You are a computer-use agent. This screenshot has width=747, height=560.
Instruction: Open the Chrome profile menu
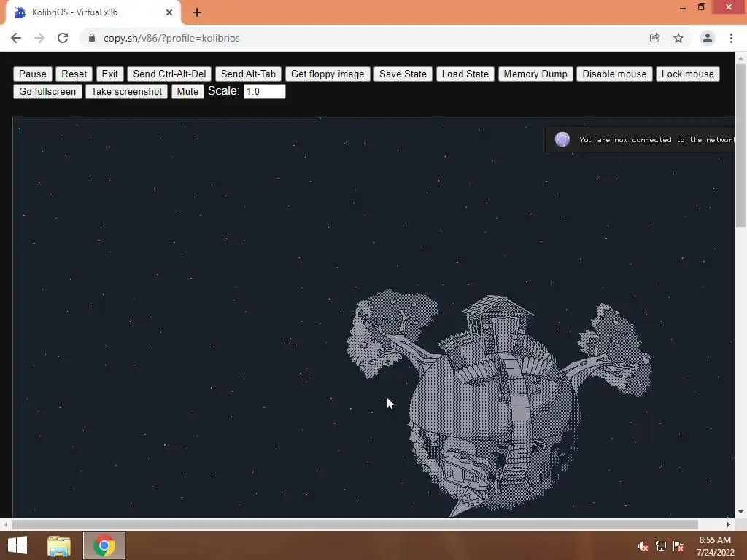tap(708, 38)
